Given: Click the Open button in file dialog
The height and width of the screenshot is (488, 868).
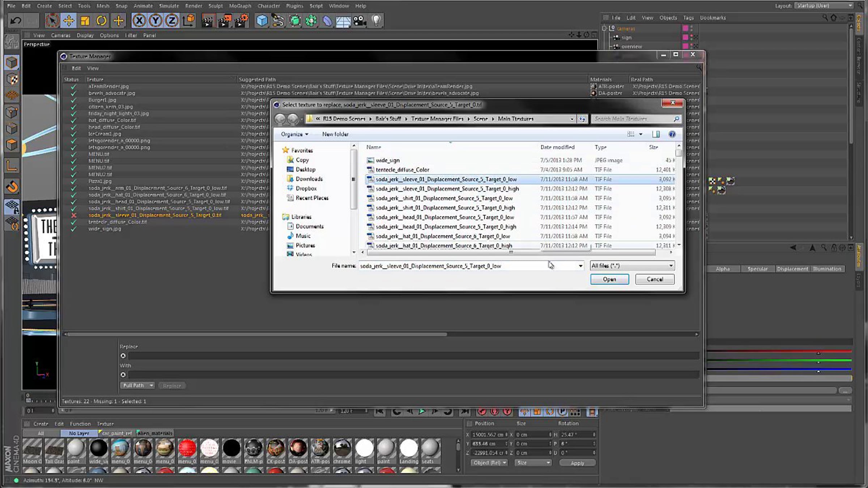Looking at the screenshot, I should (609, 279).
